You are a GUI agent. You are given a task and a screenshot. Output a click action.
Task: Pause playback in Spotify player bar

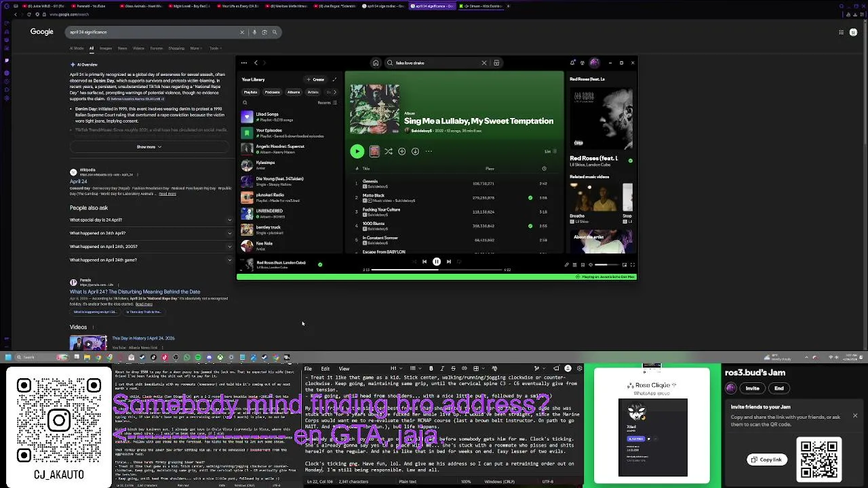(x=437, y=262)
